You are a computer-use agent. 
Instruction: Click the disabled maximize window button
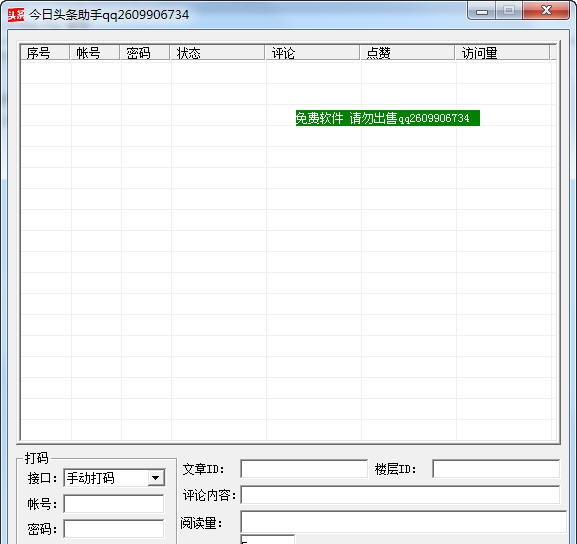coord(509,11)
